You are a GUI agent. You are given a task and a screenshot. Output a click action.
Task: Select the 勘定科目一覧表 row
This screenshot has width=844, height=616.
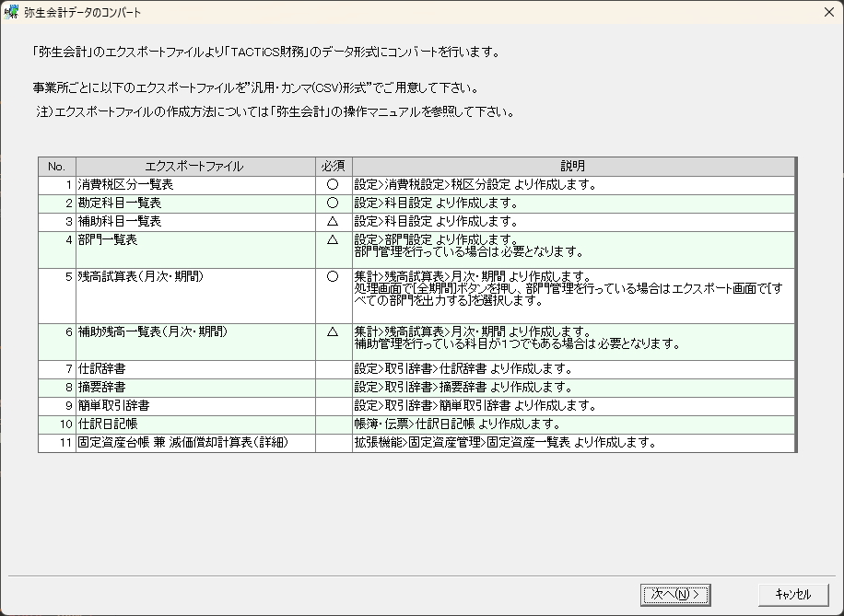[416, 203]
